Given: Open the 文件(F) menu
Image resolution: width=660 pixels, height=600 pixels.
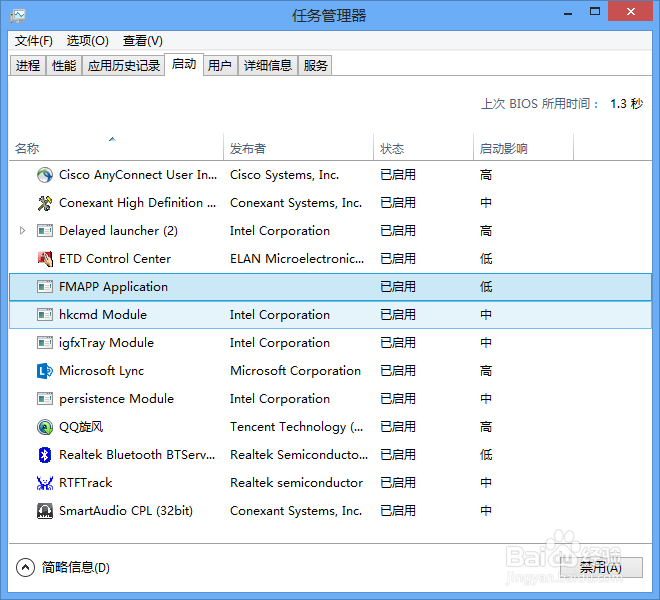Looking at the screenshot, I should [x=34, y=41].
